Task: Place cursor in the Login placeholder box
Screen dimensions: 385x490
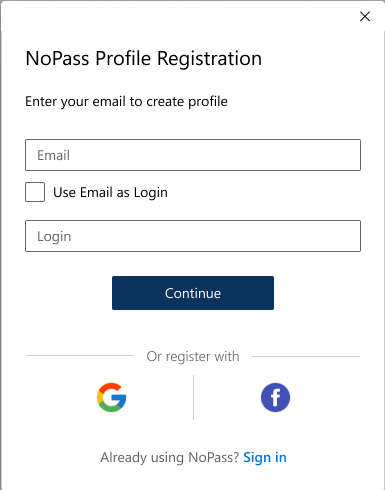Action: pos(193,236)
